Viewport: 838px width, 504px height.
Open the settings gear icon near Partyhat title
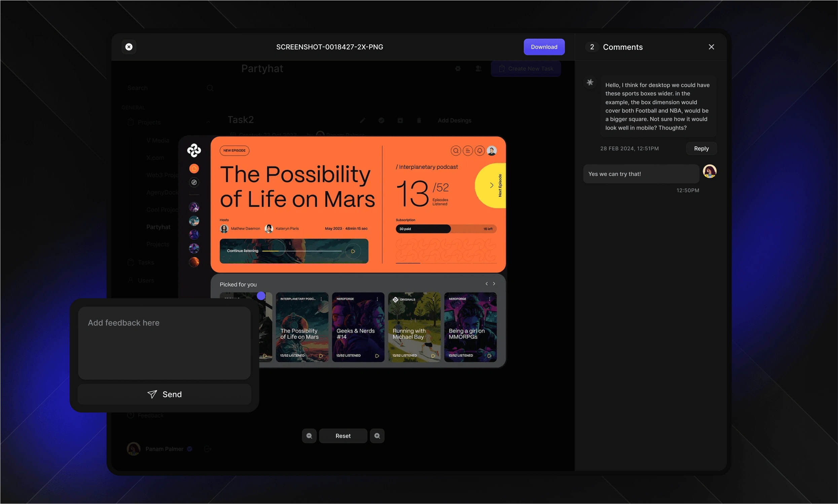click(458, 69)
